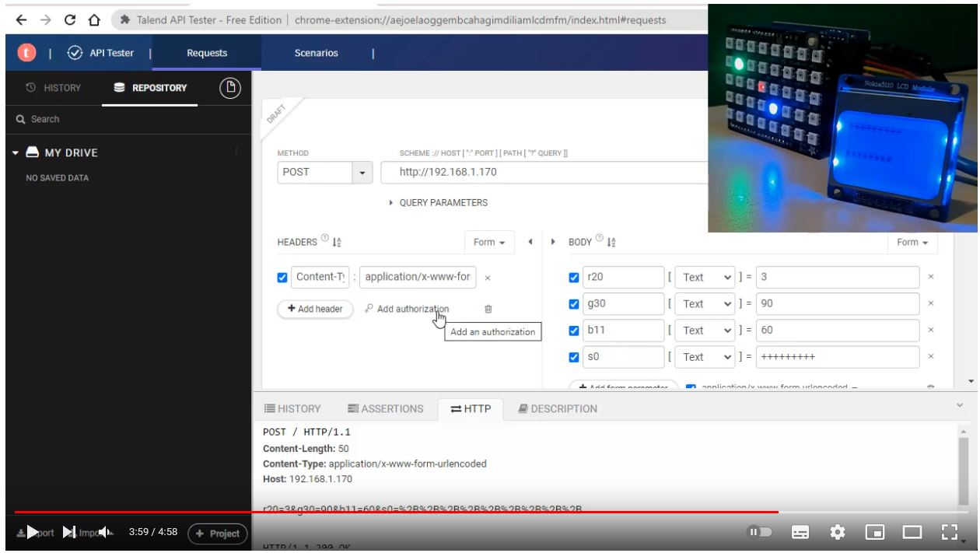Remove the s0 body parameter
980x553 pixels.
tap(931, 357)
